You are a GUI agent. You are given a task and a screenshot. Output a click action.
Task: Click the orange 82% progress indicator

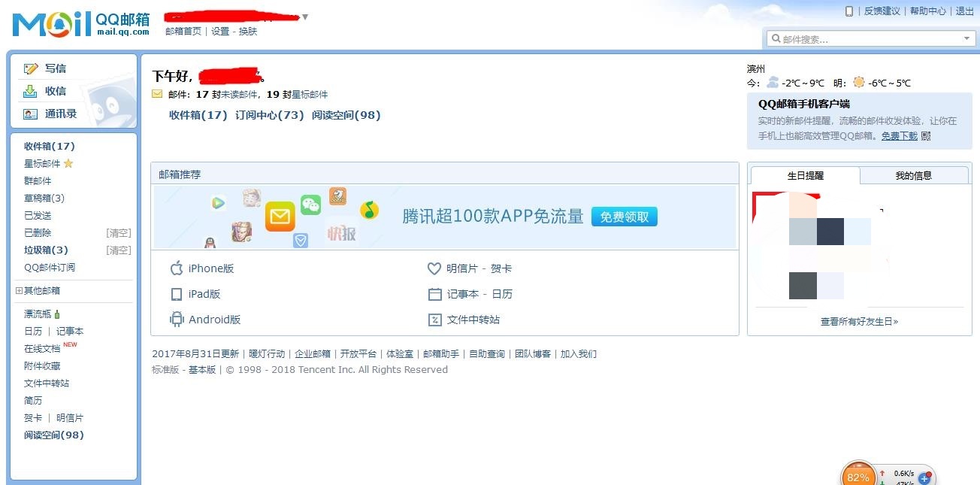tap(859, 475)
